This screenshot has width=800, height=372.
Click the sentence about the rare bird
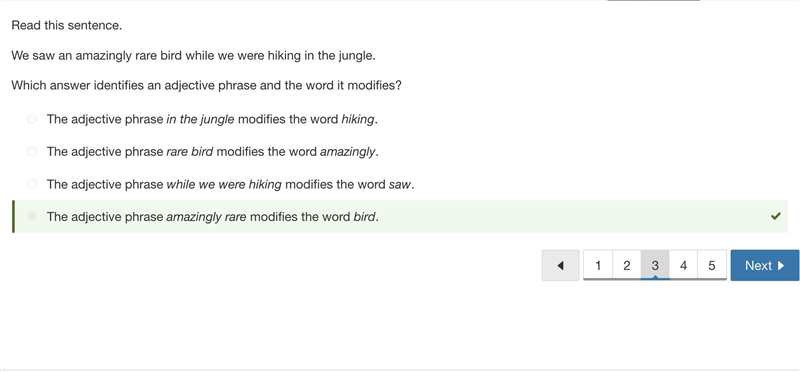(193, 56)
